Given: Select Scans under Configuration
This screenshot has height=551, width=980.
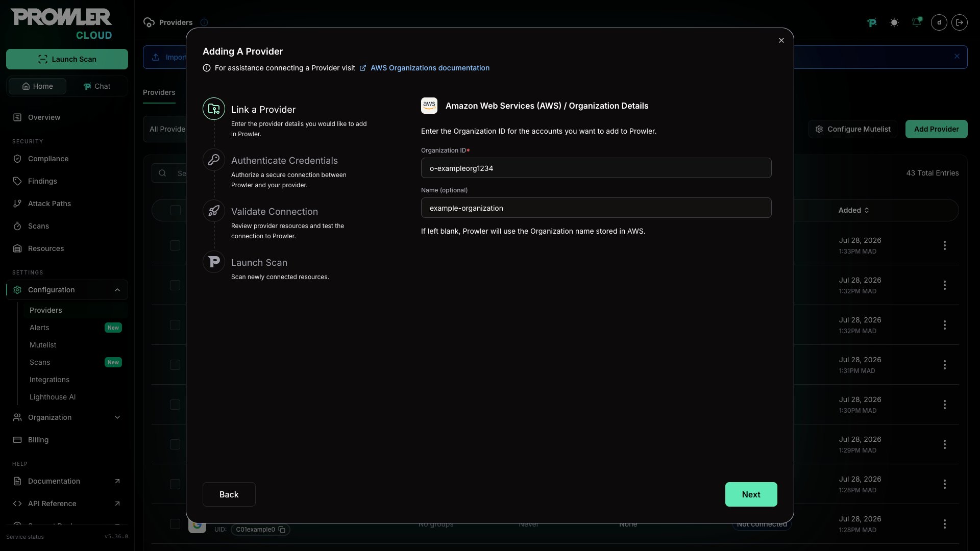Looking at the screenshot, I should [40, 362].
